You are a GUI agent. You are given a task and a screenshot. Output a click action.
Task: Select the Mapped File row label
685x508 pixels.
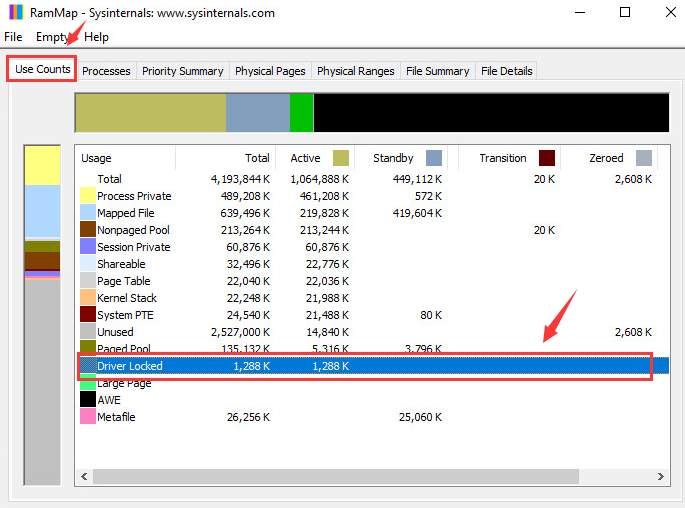pyautogui.click(x=126, y=213)
